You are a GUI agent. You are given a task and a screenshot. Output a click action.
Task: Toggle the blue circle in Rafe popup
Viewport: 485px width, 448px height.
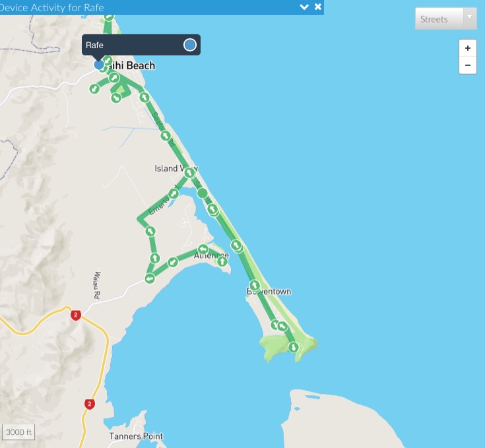pyautogui.click(x=189, y=45)
